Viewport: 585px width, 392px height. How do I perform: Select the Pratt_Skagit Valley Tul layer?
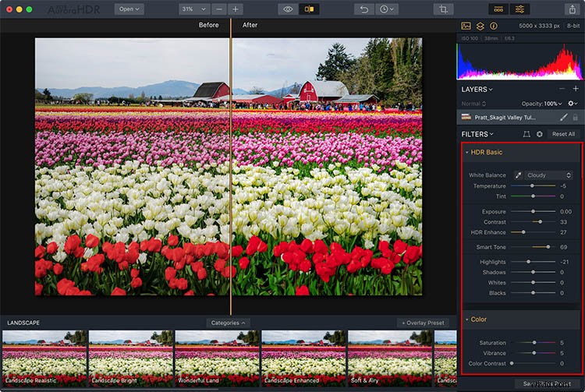519,118
